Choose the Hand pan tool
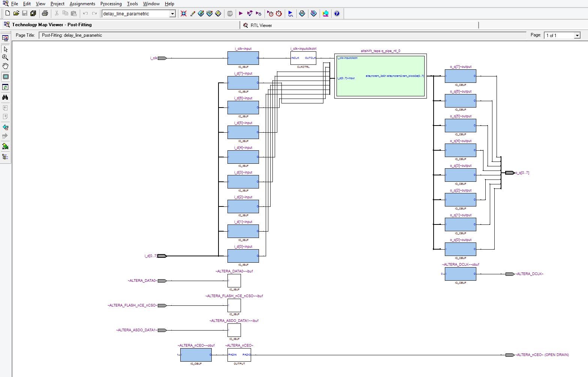Screen dimensions: 588x377 (x=5, y=66)
